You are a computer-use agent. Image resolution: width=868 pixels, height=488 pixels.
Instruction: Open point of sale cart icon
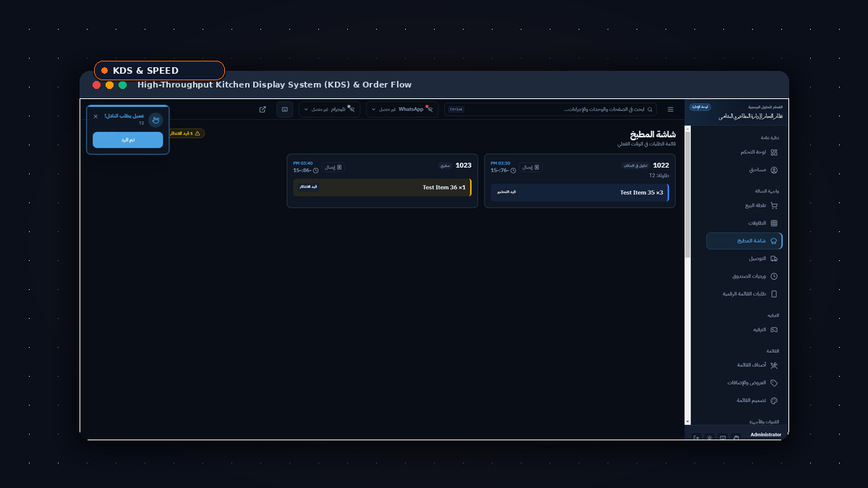coord(774,205)
